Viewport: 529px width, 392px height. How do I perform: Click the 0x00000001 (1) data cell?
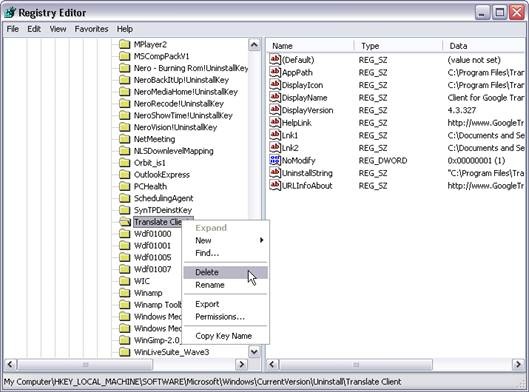pos(476,160)
